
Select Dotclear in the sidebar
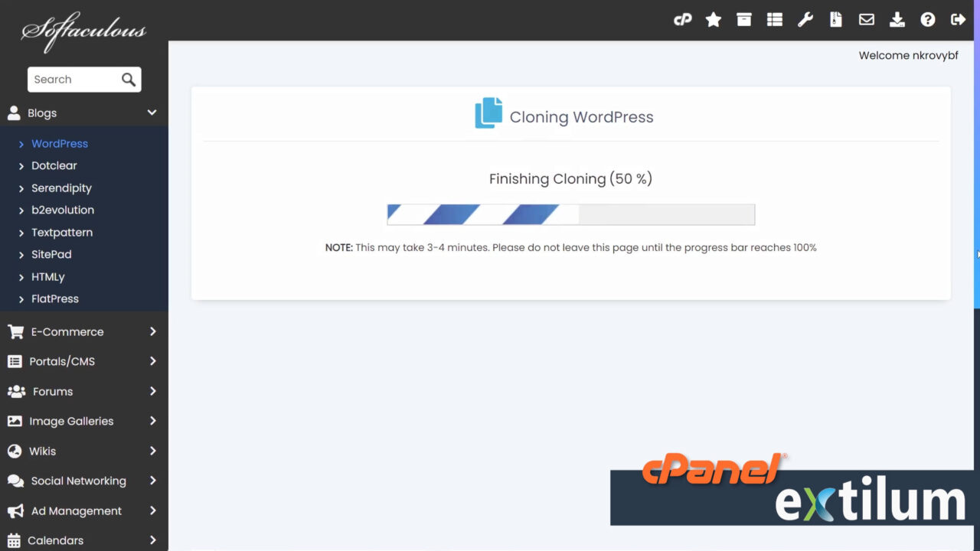[x=54, y=165]
